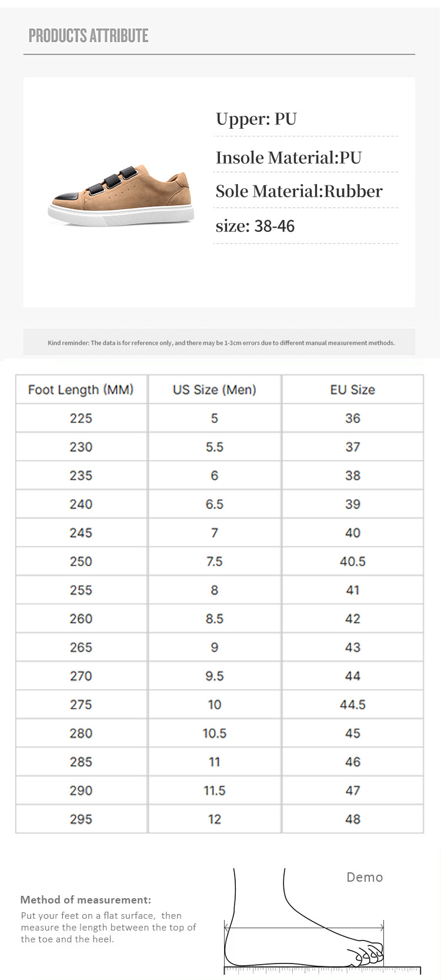Image resolution: width=441 pixels, height=980 pixels.
Task: Click the Kind reminder notice text
Action: tap(221, 343)
